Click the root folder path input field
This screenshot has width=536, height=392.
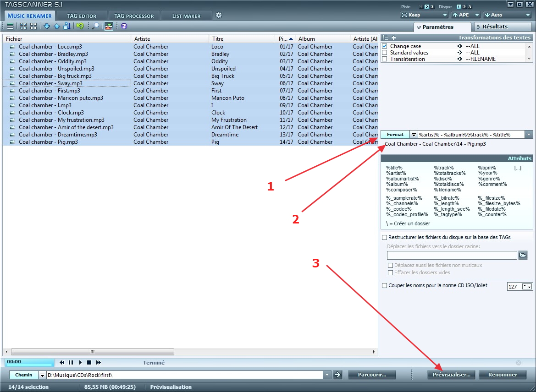click(452, 255)
